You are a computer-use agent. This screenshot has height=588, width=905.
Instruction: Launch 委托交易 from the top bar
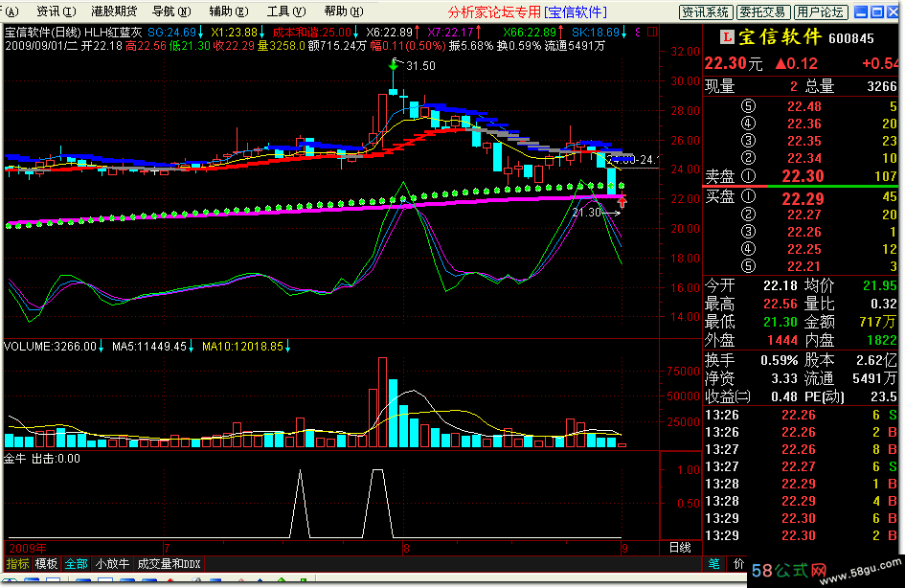(762, 12)
